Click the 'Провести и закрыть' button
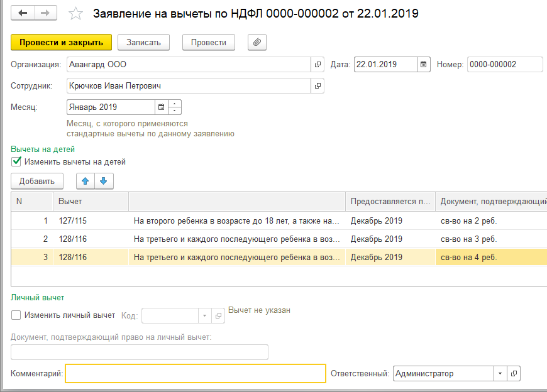Image resolution: width=547 pixels, height=392 pixels. [61, 42]
